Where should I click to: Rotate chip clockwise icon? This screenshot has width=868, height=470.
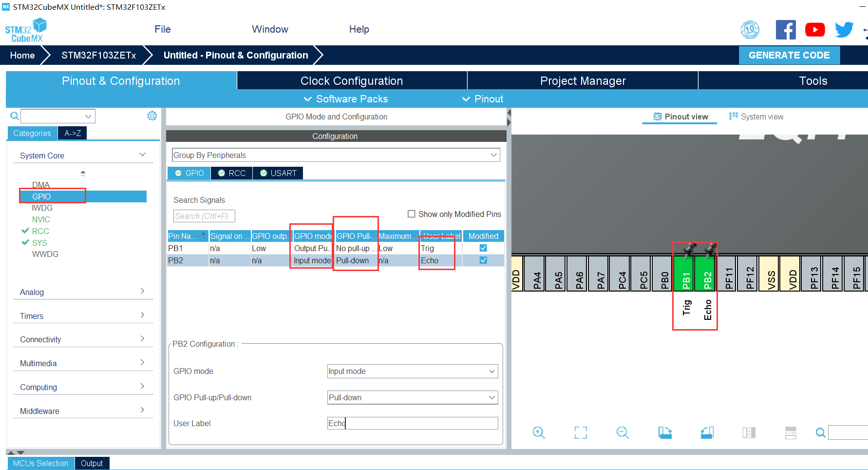tap(665, 432)
